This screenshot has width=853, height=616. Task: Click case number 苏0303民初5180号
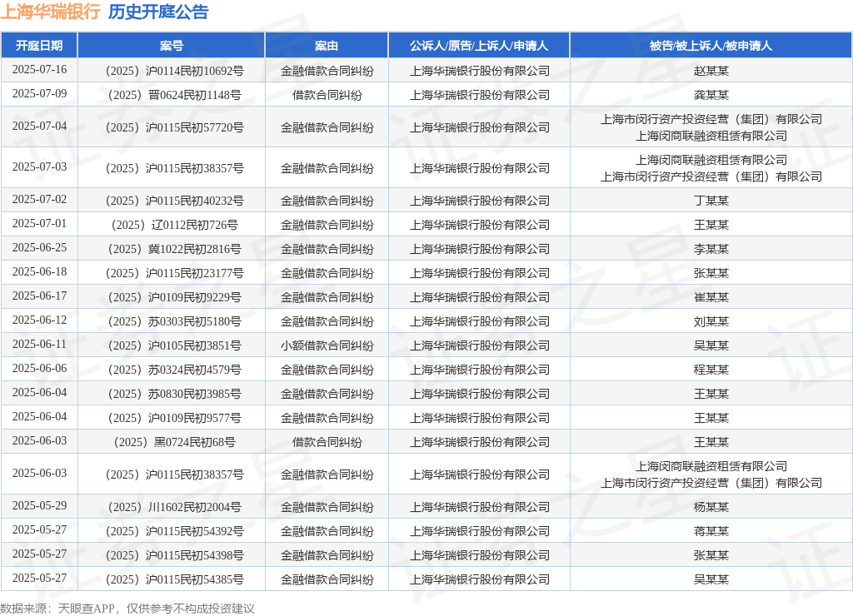coord(174,321)
